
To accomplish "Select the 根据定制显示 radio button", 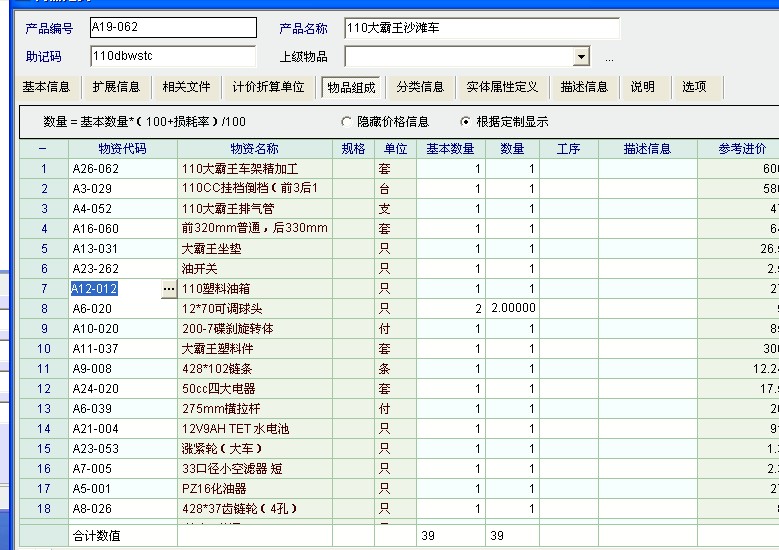I will click(x=466, y=122).
